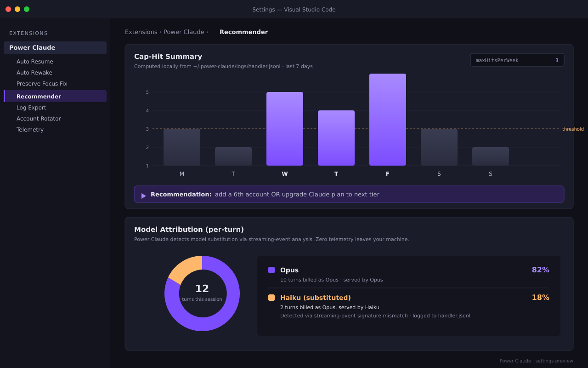Click the red close window button

(x=8, y=9)
